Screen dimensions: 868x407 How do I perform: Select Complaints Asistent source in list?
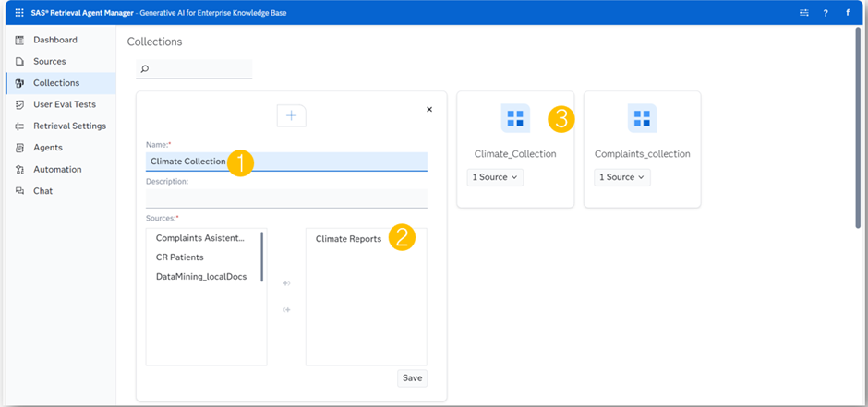point(199,238)
